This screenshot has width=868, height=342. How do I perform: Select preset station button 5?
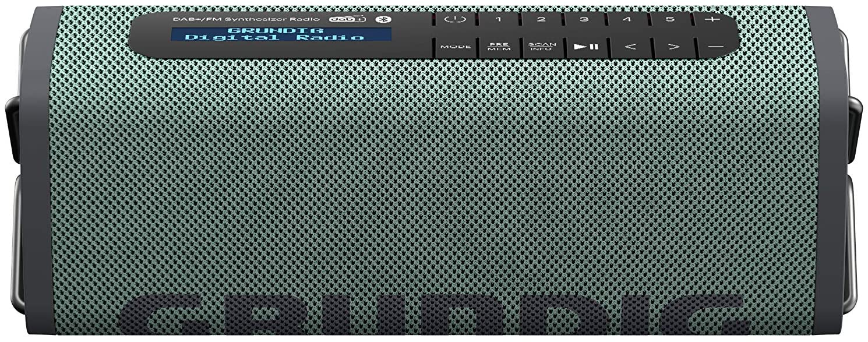(x=670, y=19)
